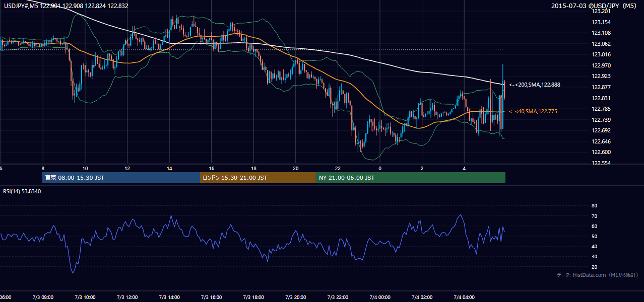The height and width of the screenshot is (302, 644).
Task: Click the 7/4 04:00 bottom time label
Action: click(x=465, y=297)
